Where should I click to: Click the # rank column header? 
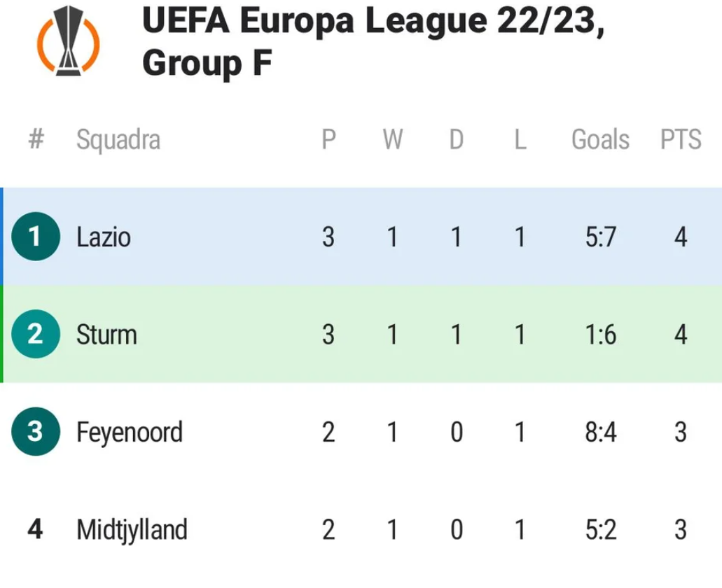[x=36, y=139]
